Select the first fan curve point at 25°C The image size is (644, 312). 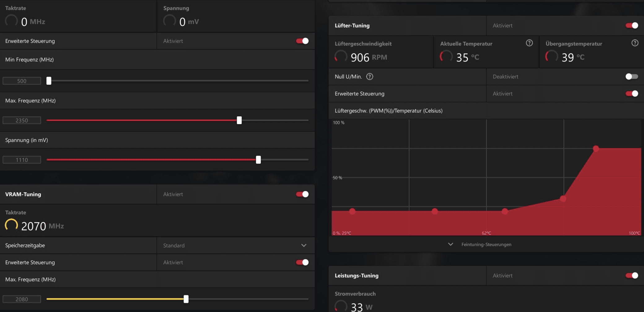(352, 211)
